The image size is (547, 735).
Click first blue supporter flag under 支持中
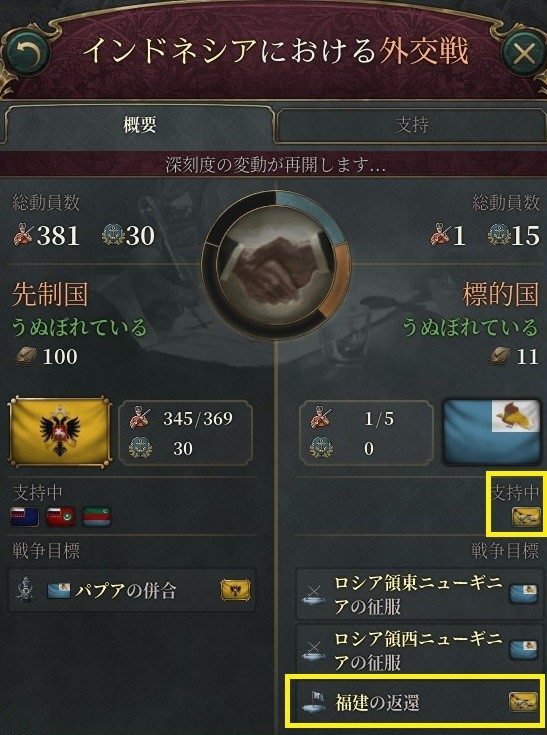(25, 516)
